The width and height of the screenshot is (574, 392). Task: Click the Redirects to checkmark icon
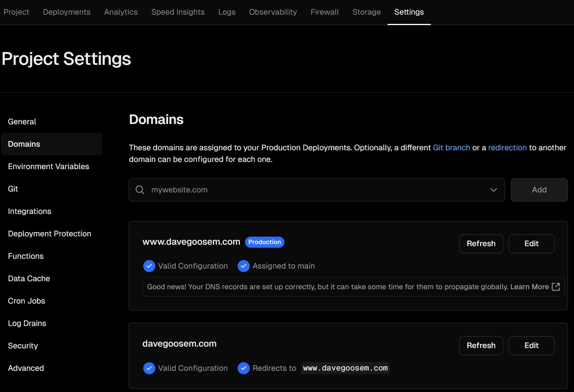click(x=244, y=368)
